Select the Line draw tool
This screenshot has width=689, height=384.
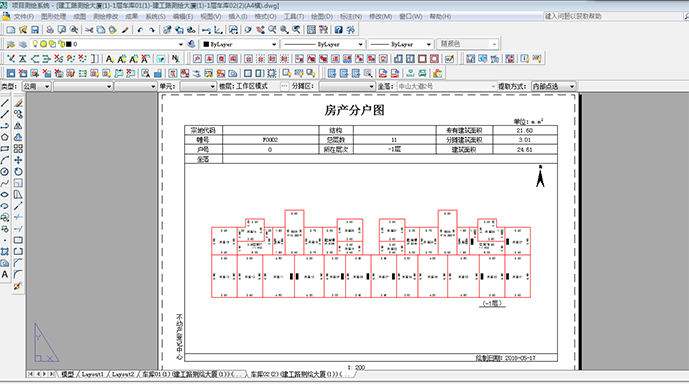5,103
